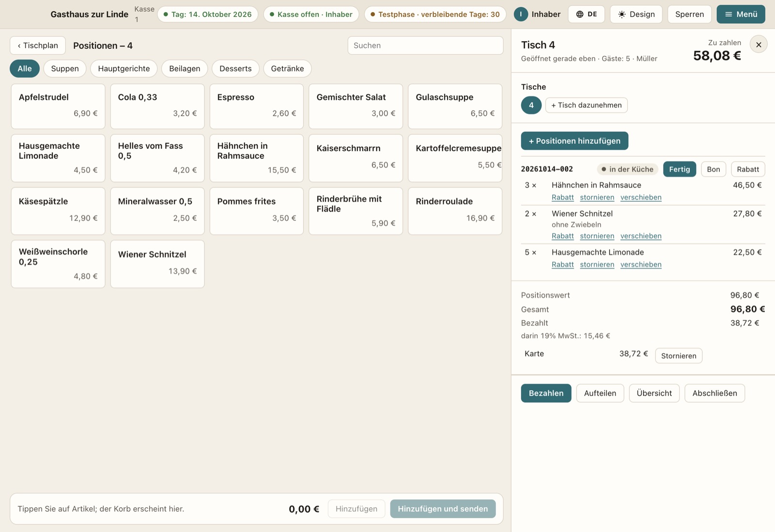Viewport: 775px width, 532px height.
Task: Cancel the Karte payment via Stornieren
Action: [679, 356]
